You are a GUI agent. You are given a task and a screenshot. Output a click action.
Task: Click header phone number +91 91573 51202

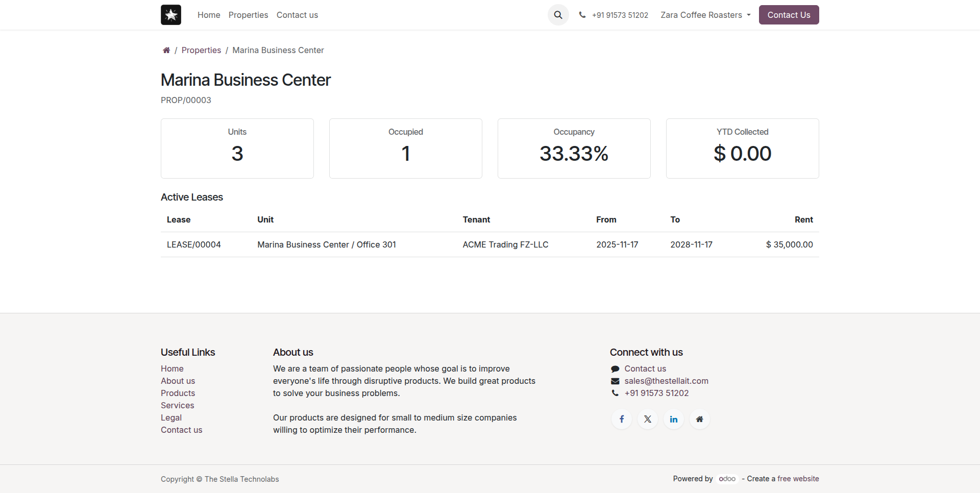tap(620, 15)
